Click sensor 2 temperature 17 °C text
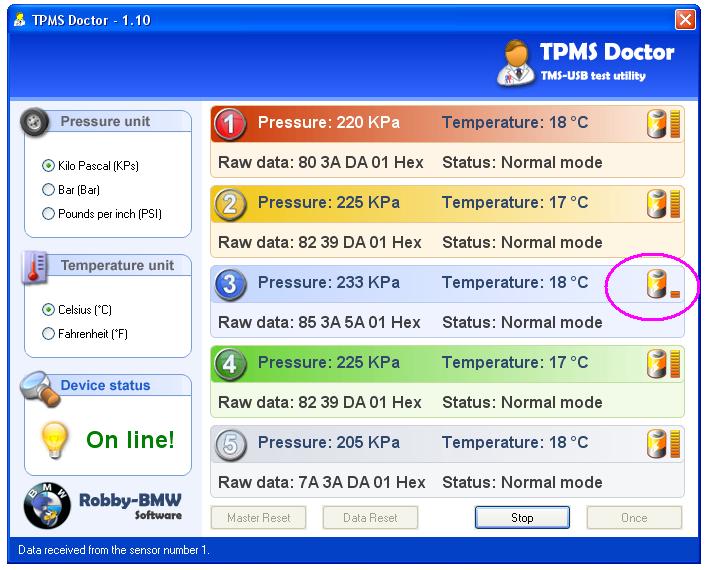Screen dimensions: 709x570 coord(515,203)
